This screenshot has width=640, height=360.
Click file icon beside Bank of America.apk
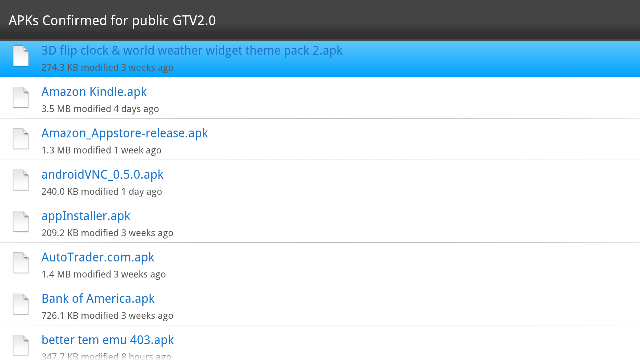(21, 304)
